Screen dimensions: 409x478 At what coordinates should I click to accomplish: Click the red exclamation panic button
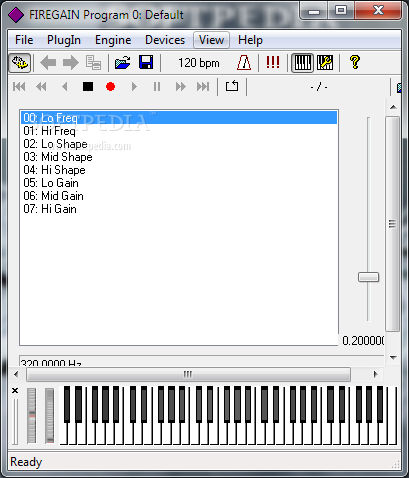tap(273, 62)
